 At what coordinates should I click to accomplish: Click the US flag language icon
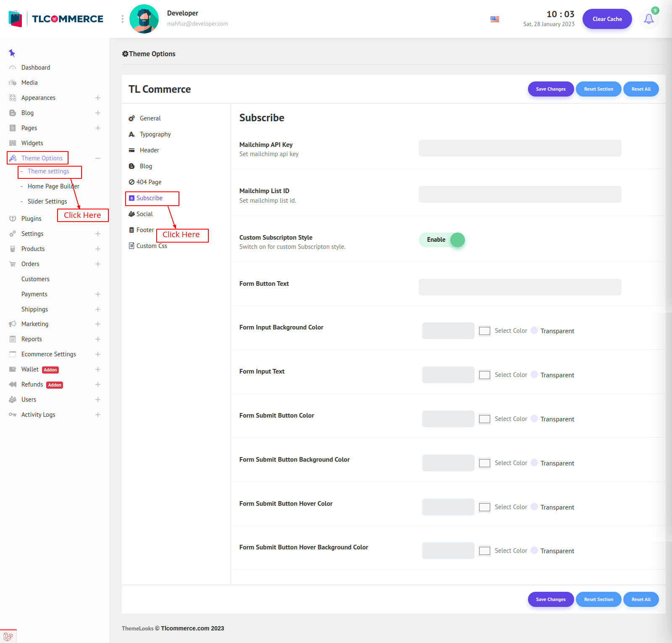click(495, 19)
